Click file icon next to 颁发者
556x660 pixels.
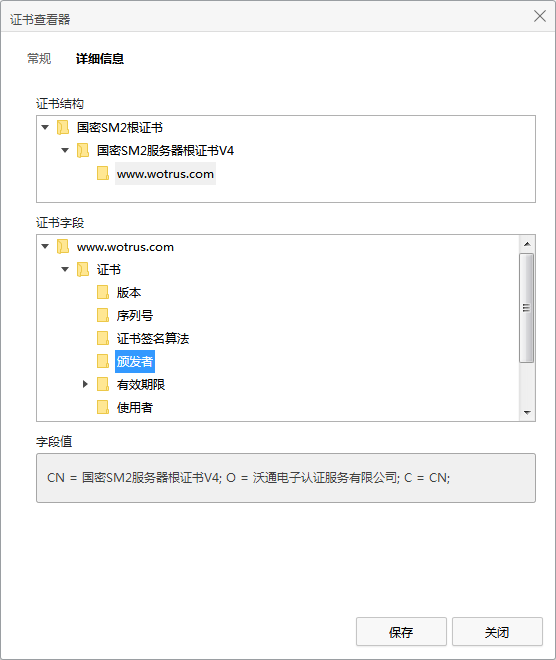[103, 361]
